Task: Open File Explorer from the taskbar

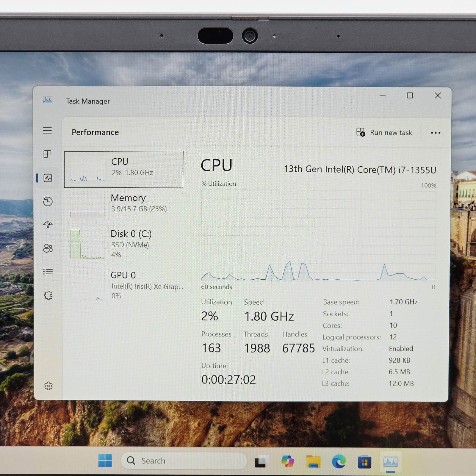Action: (x=313, y=462)
